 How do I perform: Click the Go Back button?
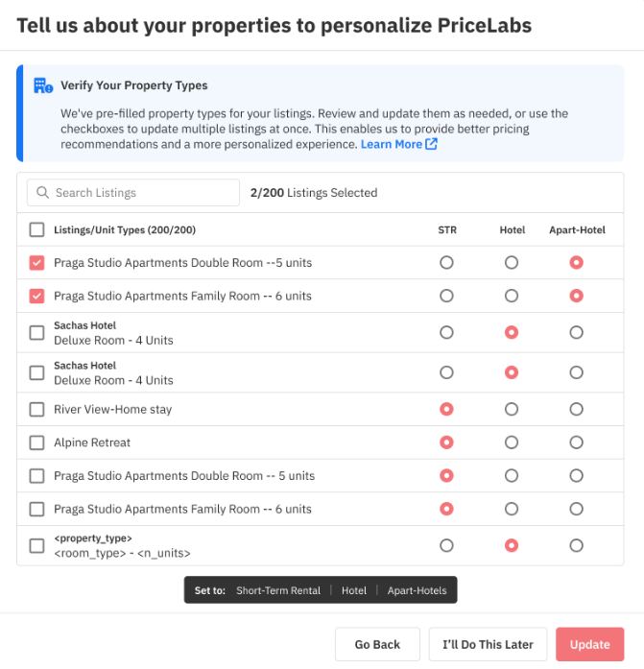(377, 644)
